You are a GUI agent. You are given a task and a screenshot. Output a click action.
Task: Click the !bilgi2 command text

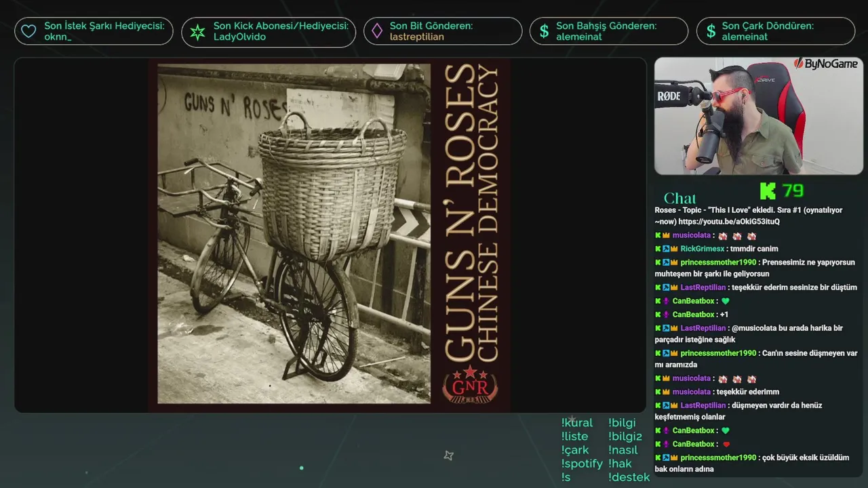(625, 436)
